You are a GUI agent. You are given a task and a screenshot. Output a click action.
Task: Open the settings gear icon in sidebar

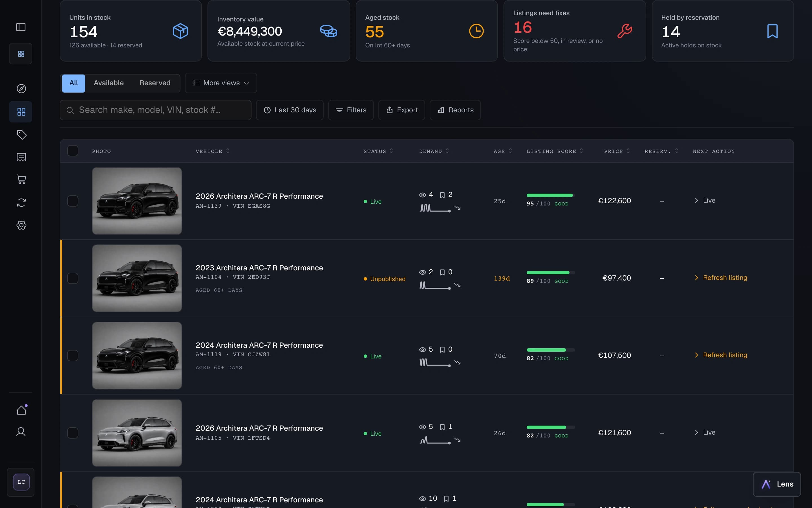[21, 225]
